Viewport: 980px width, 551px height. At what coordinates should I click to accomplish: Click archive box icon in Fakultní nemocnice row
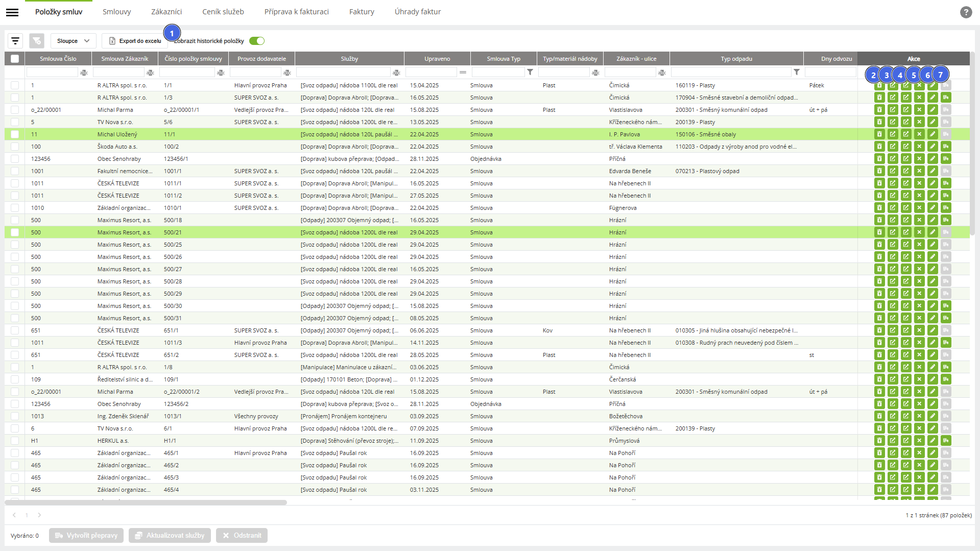(x=879, y=171)
